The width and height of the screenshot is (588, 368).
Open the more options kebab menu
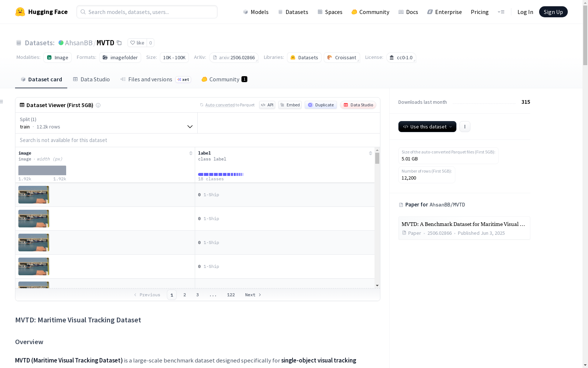465,127
